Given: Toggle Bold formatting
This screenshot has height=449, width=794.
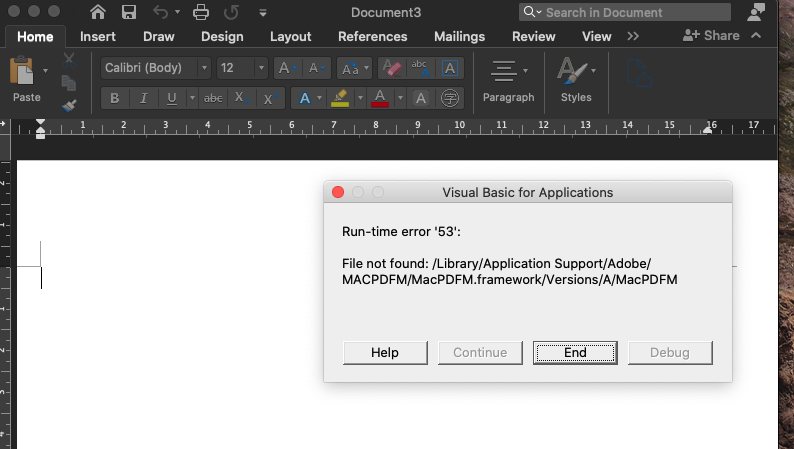Looking at the screenshot, I should (115, 98).
